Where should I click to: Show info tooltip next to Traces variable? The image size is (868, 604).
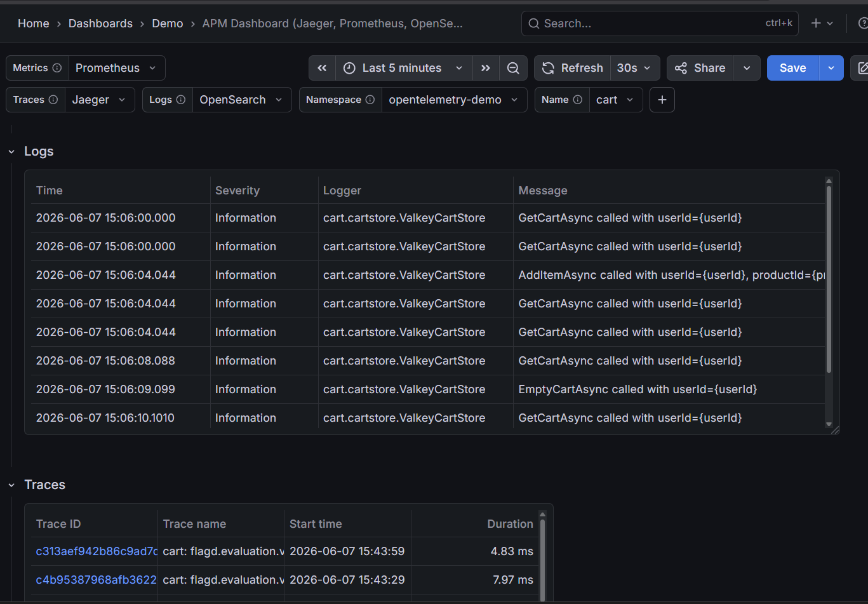coord(53,100)
